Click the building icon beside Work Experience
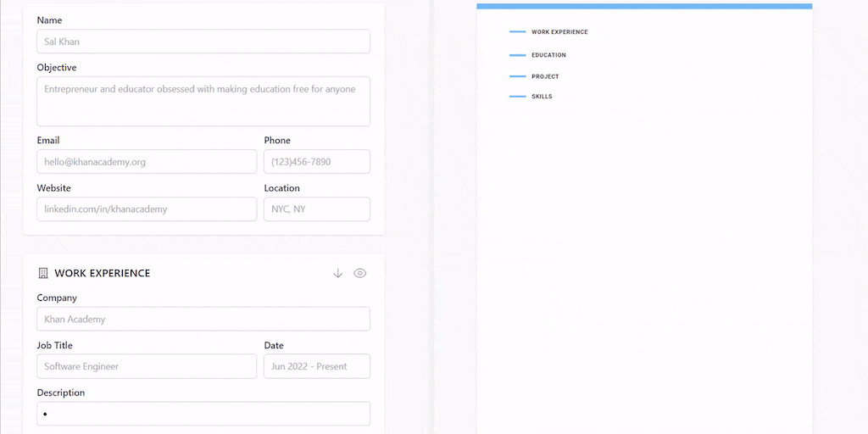 click(x=43, y=273)
